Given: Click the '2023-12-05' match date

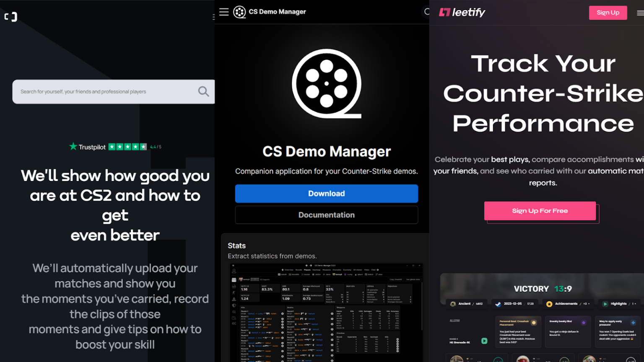Looking at the screenshot, I should (513, 304).
